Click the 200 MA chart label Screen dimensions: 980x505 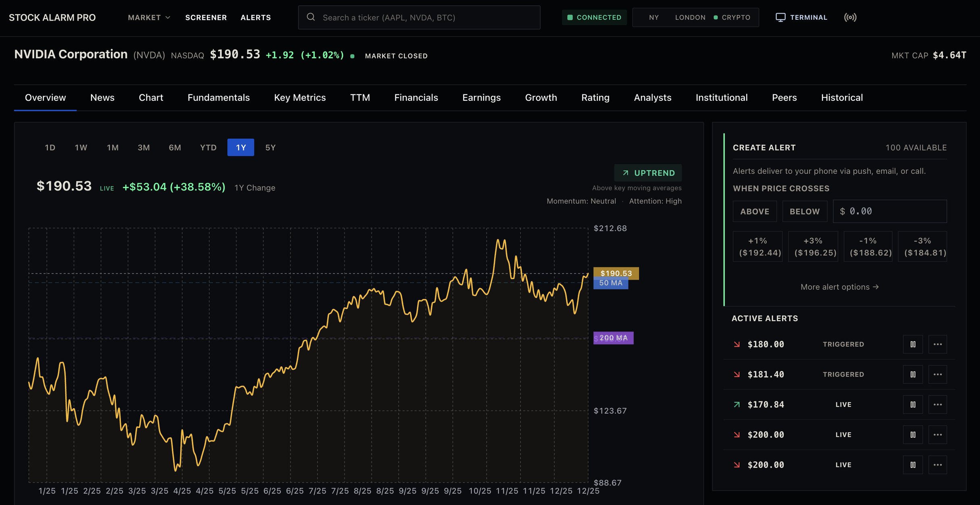[613, 338]
